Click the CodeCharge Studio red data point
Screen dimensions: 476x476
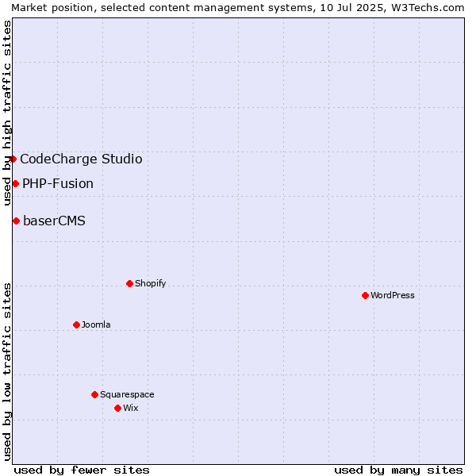tap(13, 159)
